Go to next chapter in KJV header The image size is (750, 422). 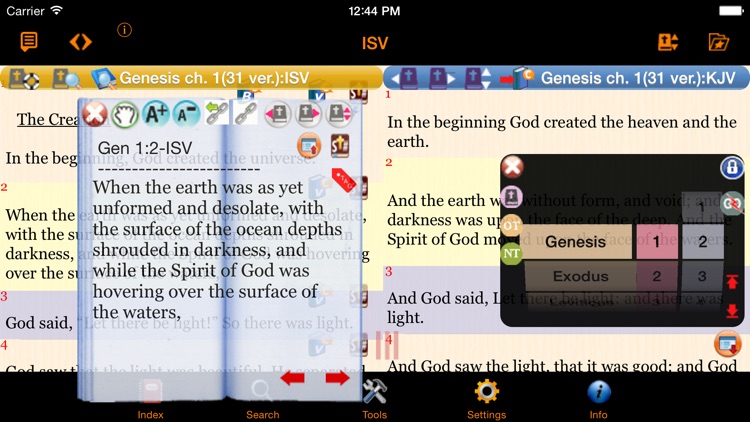[442, 78]
